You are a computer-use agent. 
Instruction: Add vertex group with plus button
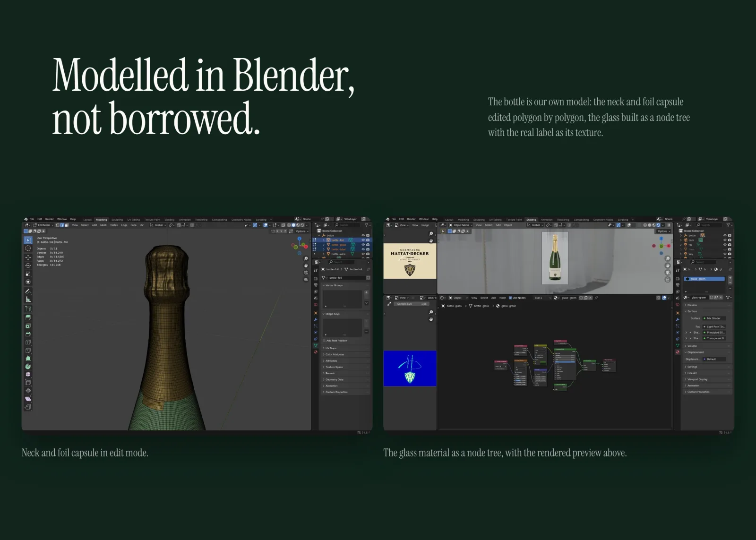point(366,292)
